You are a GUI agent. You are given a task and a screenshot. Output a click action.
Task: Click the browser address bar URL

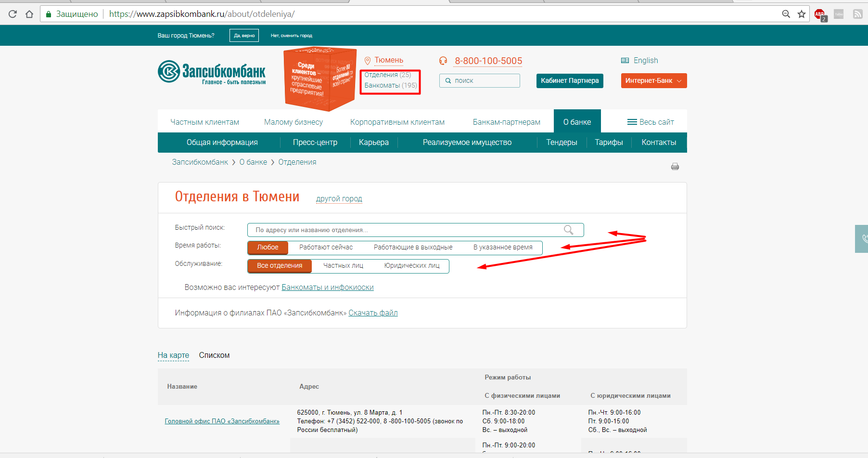(x=202, y=14)
